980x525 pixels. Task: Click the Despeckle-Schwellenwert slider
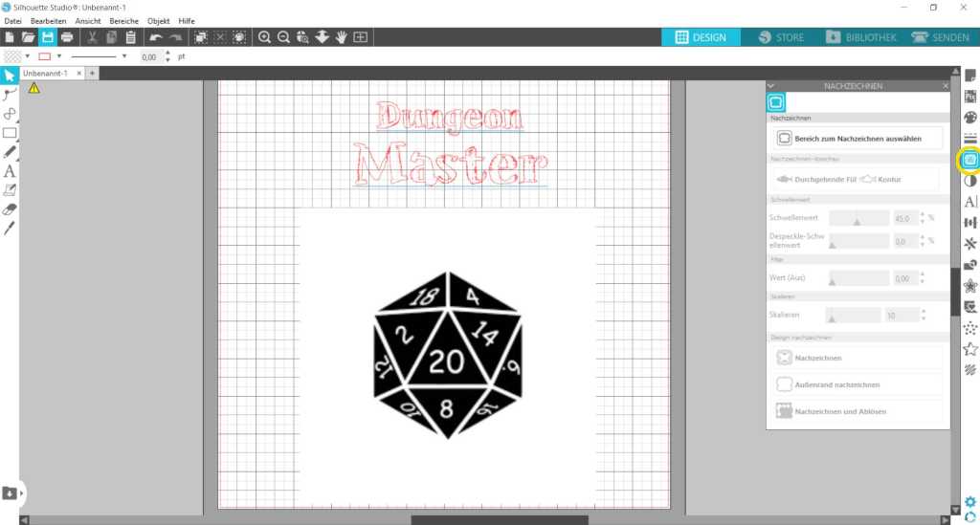(858, 241)
